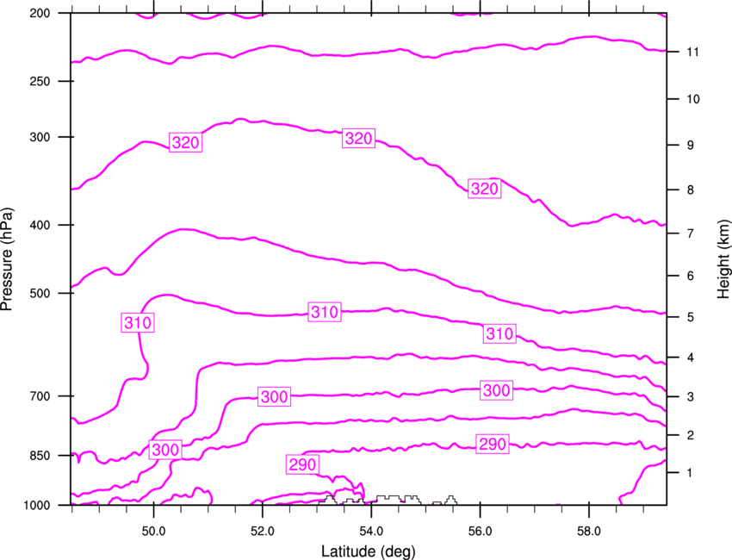Click the 320 contour label nearest latitude 50.0
Viewport: 732px width, 560px height.
click(185, 142)
